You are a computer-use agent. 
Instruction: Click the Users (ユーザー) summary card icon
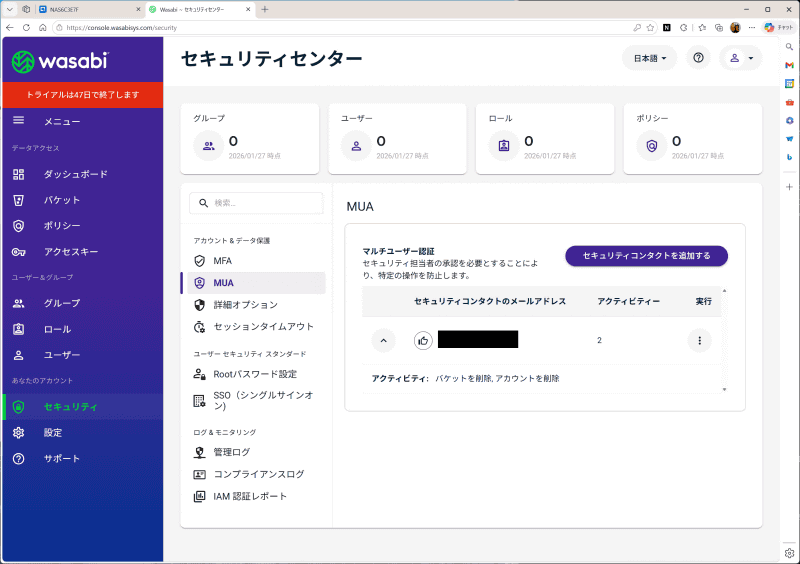356,146
